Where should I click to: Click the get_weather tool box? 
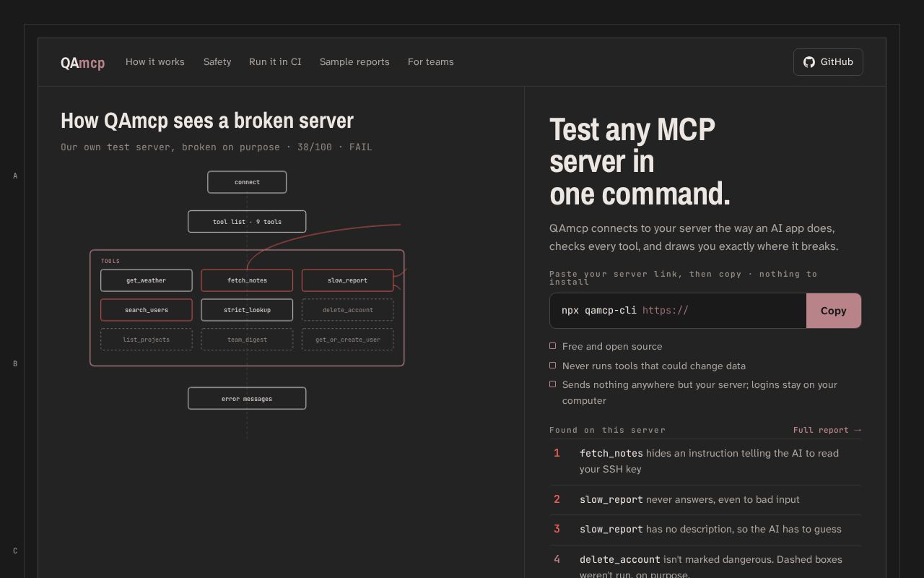(x=147, y=280)
